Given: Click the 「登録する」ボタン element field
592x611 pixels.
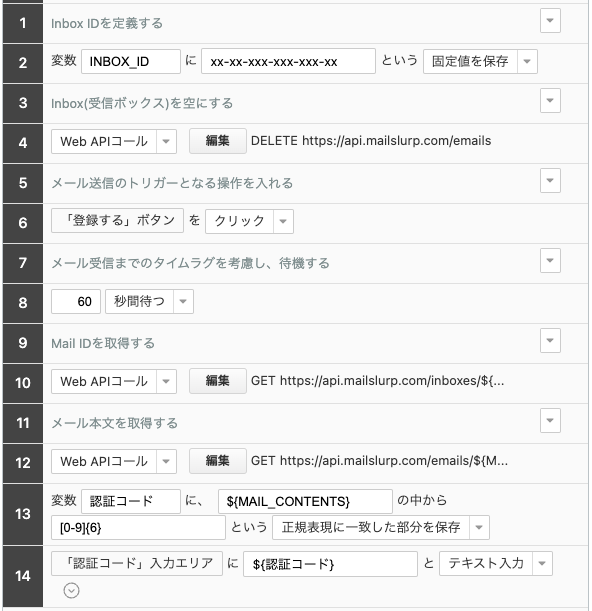Looking at the screenshot, I should point(117,221).
